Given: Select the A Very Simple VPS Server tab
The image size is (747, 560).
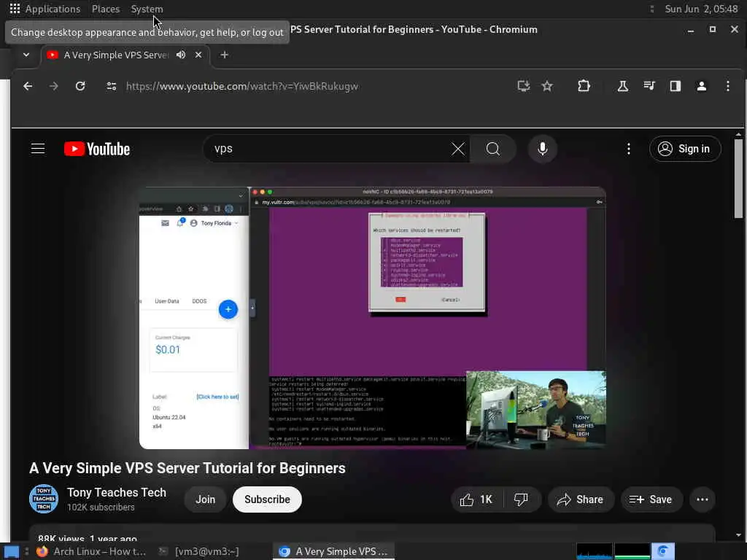Looking at the screenshot, I should point(116,55).
